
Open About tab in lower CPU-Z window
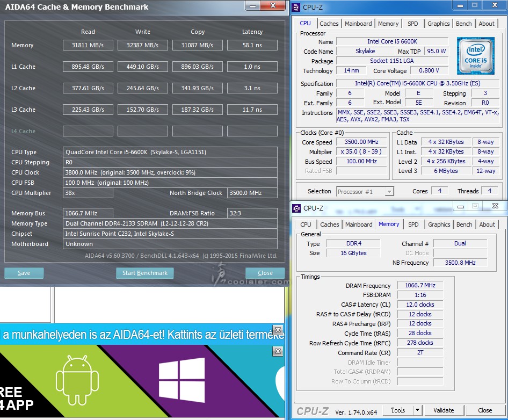tap(487, 225)
